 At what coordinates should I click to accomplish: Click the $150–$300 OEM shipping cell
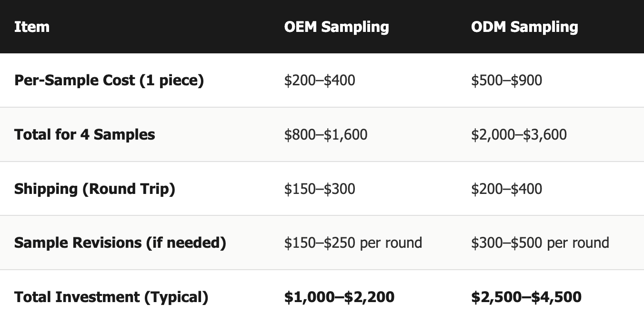(320, 189)
